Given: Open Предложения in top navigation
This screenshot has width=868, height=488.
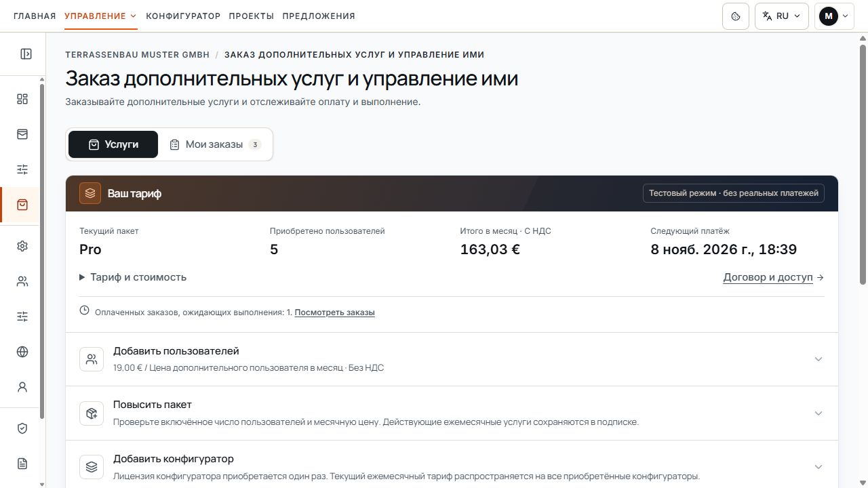Looking at the screenshot, I should pos(319,16).
